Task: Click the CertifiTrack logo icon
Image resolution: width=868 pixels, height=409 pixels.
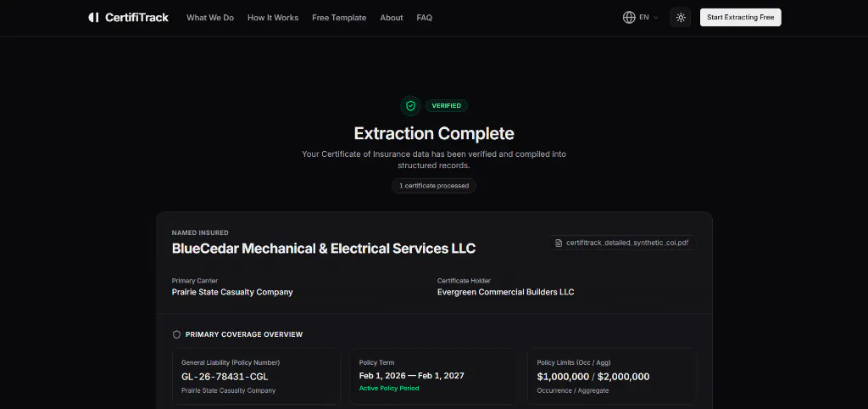Action: point(93,18)
